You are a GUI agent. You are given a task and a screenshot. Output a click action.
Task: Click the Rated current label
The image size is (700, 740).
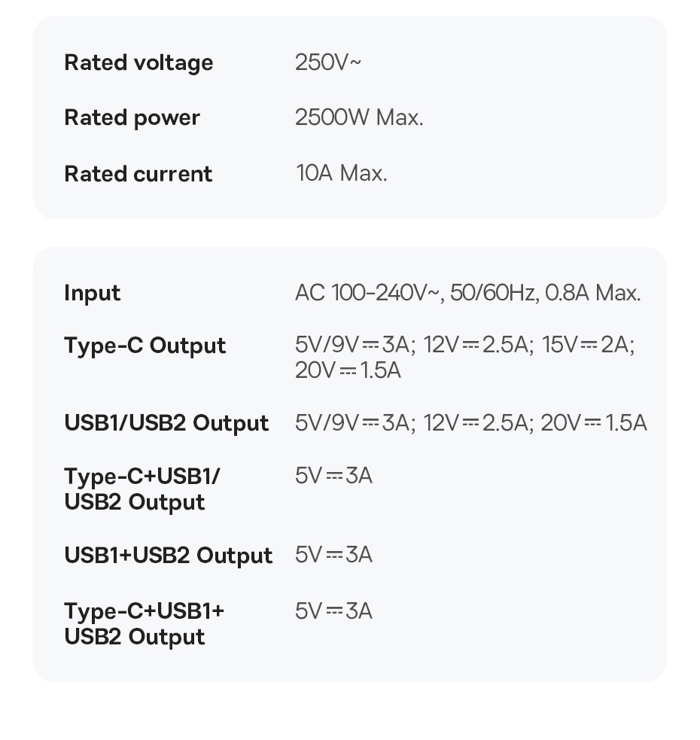coord(138,174)
